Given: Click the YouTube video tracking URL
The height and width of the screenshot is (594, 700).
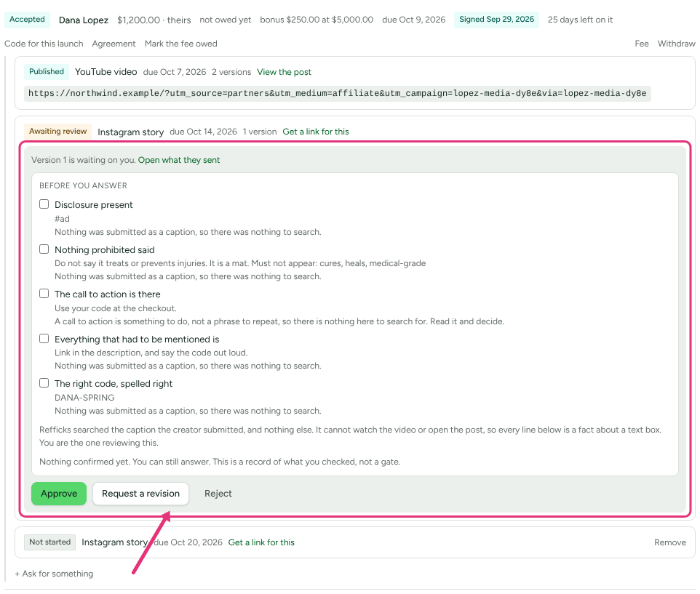Looking at the screenshot, I should [337, 94].
